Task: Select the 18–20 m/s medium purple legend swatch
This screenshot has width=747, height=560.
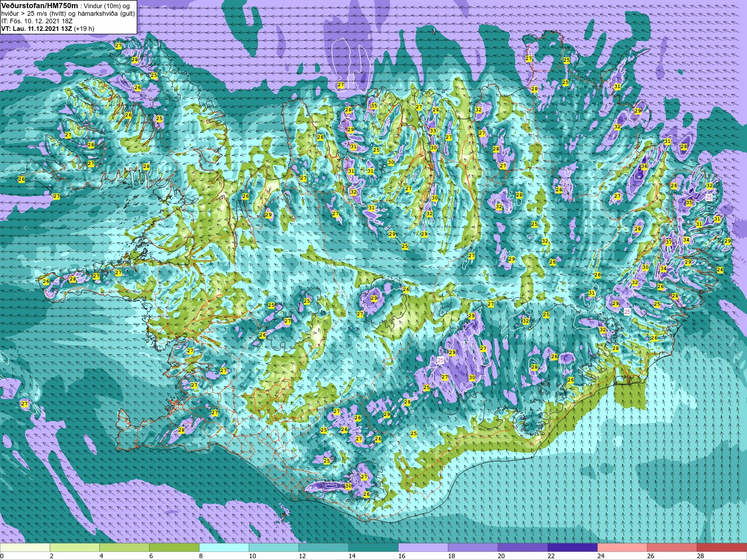Action: click(x=473, y=548)
